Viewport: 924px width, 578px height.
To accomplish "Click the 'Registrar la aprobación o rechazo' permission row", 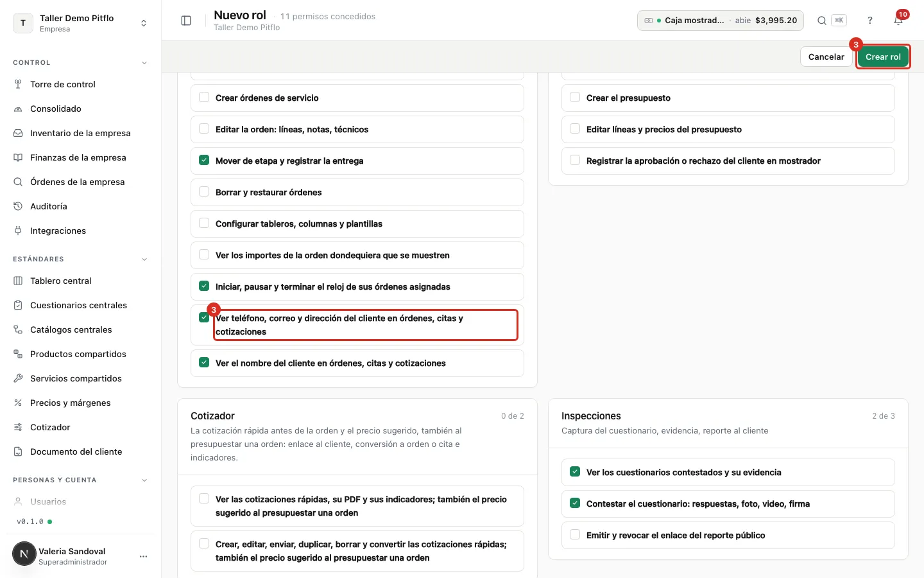I will click(728, 161).
